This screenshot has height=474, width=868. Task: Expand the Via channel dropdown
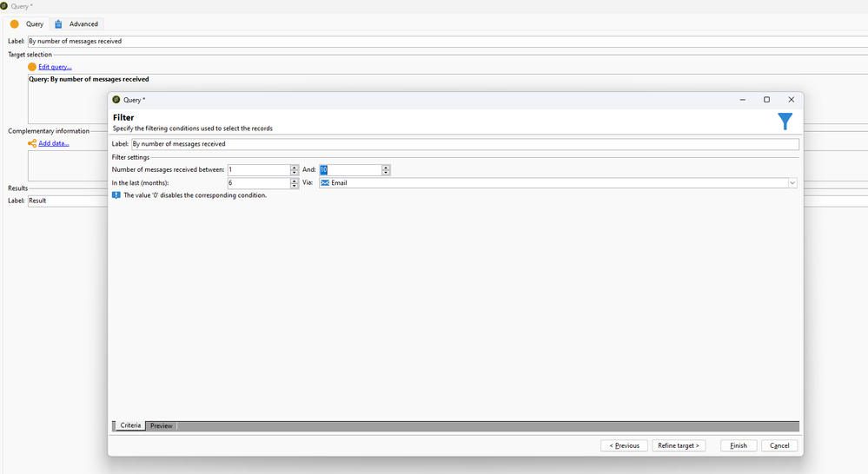(x=792, y=183)
